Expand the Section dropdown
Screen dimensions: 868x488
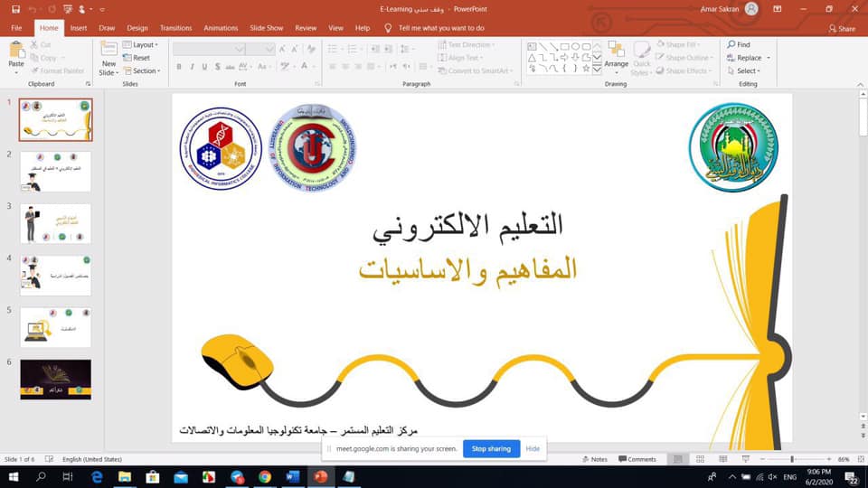tap(146, 70)
